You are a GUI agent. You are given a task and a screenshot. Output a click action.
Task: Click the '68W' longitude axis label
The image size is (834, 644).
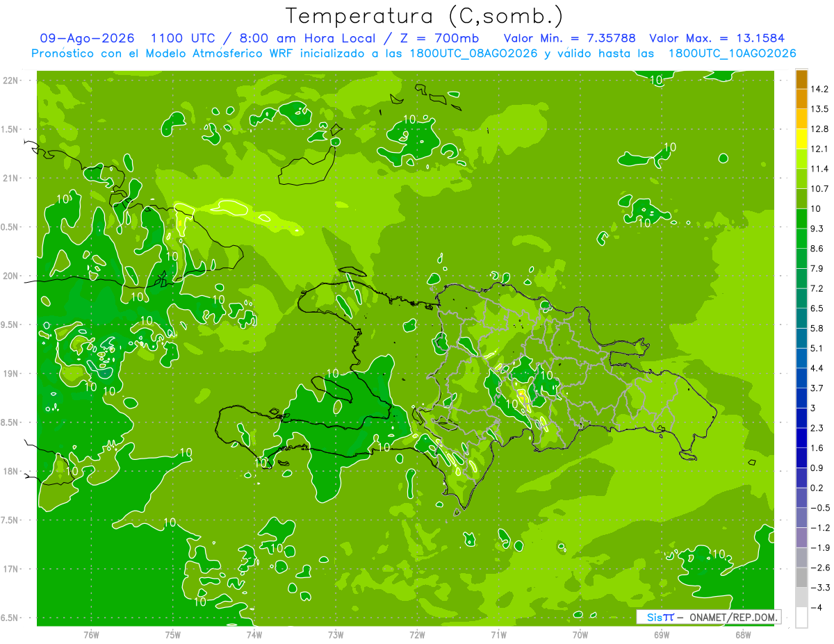743,635
